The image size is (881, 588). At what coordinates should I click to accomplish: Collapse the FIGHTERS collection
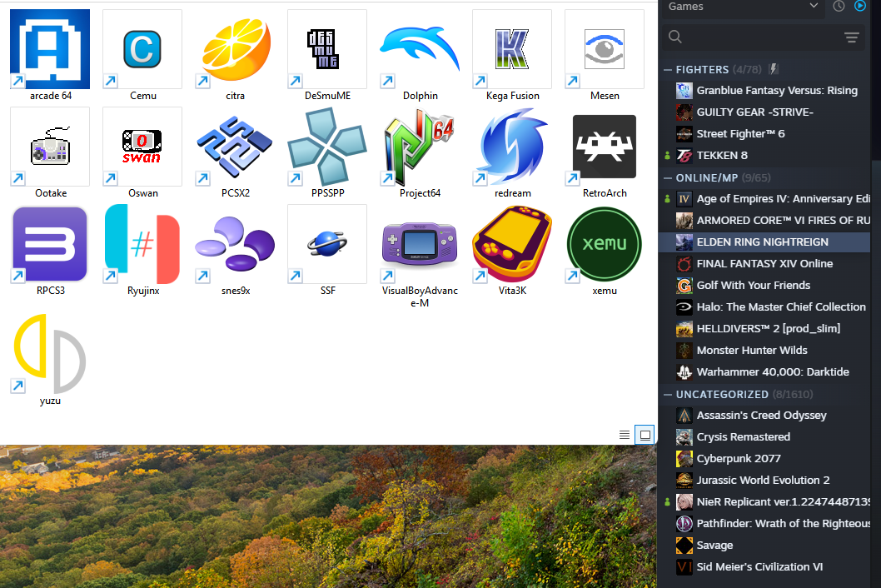(x=668, y=70)
